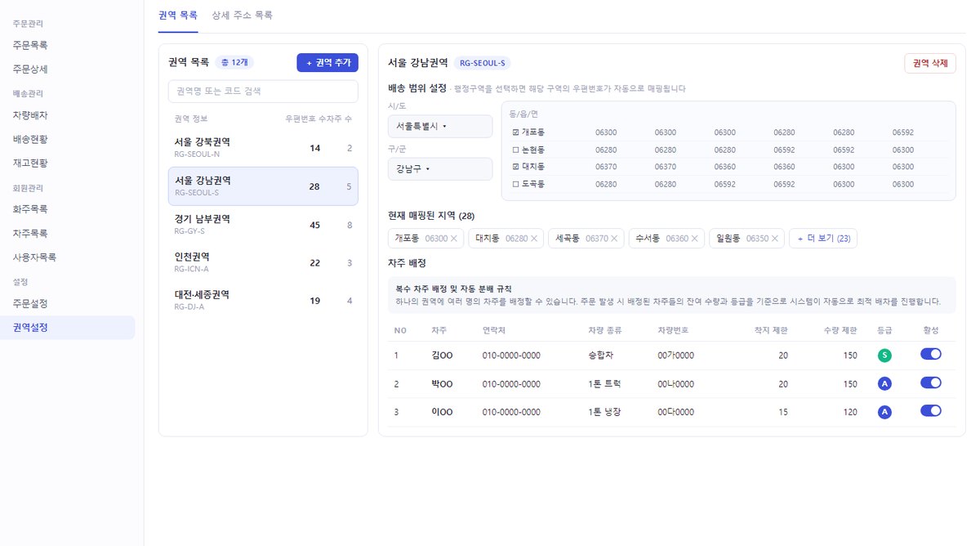
Task: Click vehicle type 1톤 냉장
Action: pyautogui.click(x=604, y=412)
